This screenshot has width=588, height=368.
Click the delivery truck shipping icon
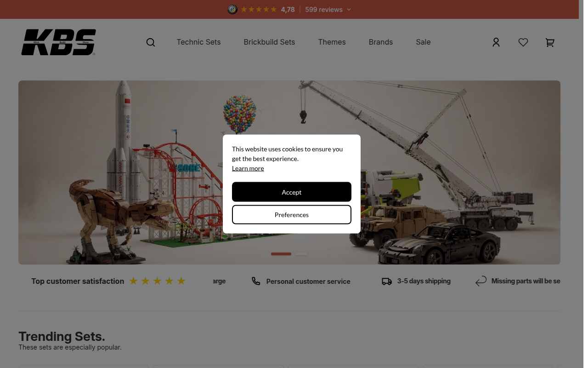(x=387, y=281)
